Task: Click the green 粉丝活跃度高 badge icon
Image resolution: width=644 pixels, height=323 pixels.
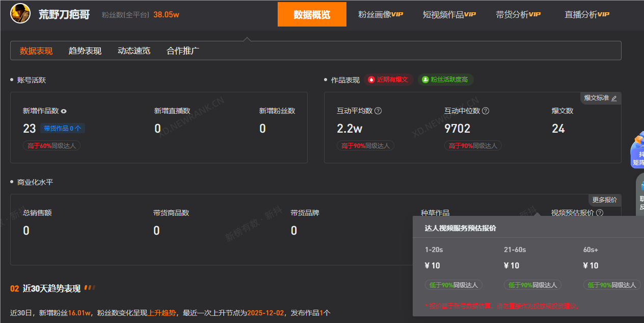Action: (x=425, y=80)
